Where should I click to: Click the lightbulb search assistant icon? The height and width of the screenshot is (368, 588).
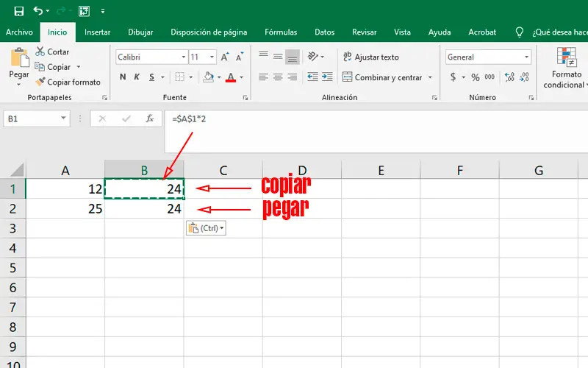[520, 32]
